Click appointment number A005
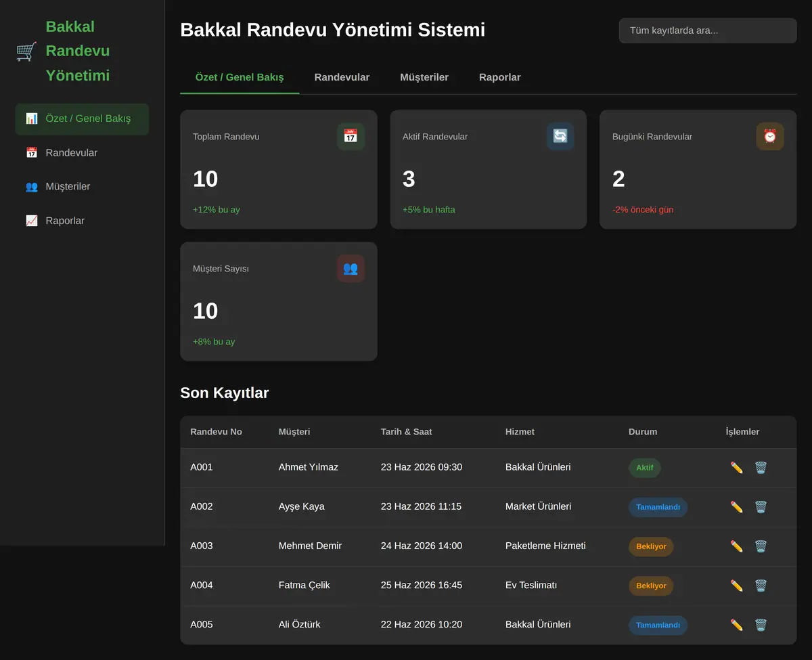812x660 pixels. 202,624
